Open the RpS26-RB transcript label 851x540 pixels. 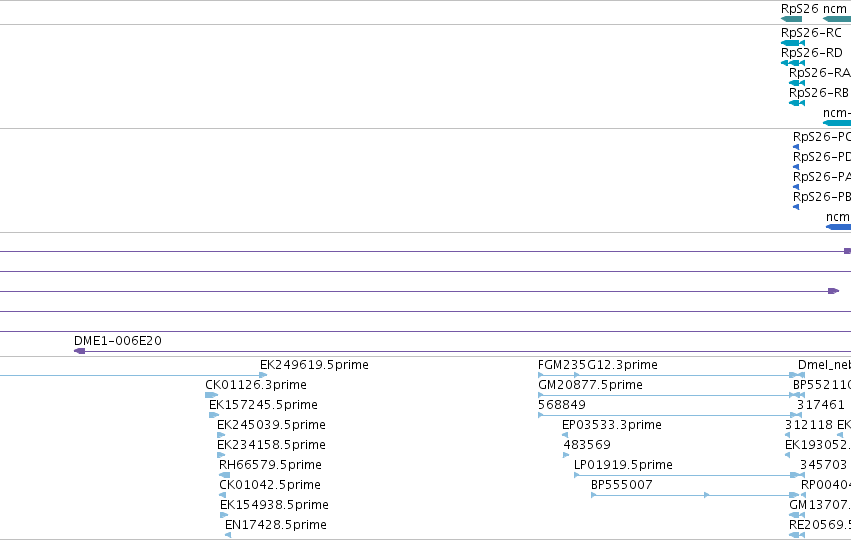click(x=818, y=93)
